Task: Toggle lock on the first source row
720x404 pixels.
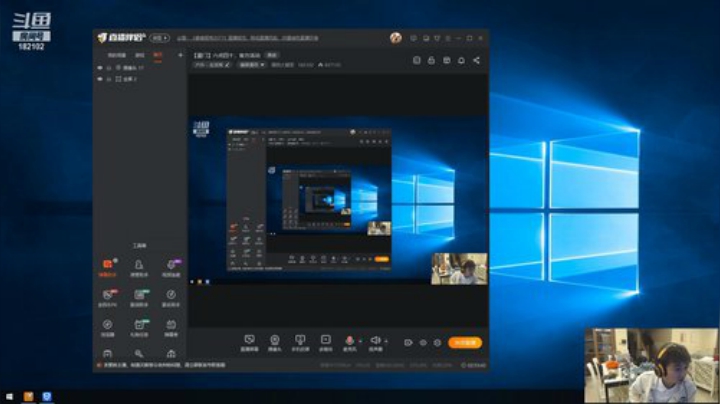Action: pyautogui.click(x=109, y=67)
